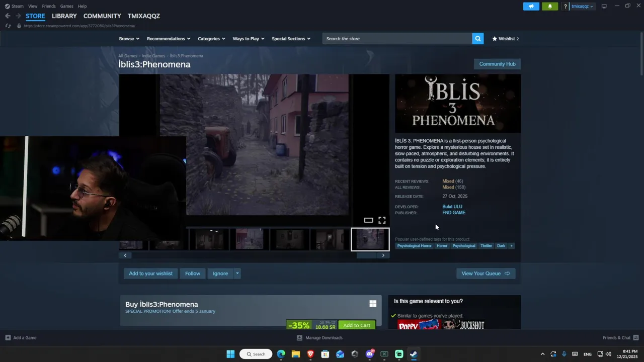Open Discord from the taskbar

(x=370, y=354)
